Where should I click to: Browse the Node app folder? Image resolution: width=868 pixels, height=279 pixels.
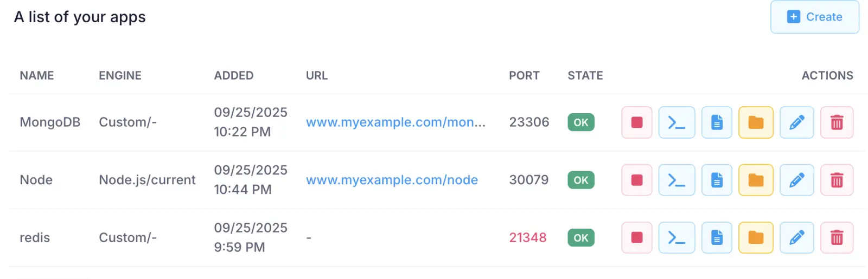pos(756,180)
